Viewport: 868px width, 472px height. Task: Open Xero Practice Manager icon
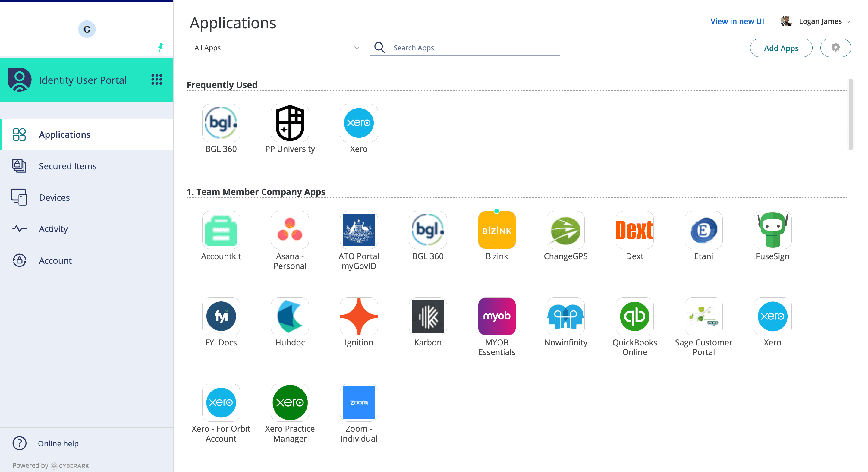pos(289,403)
